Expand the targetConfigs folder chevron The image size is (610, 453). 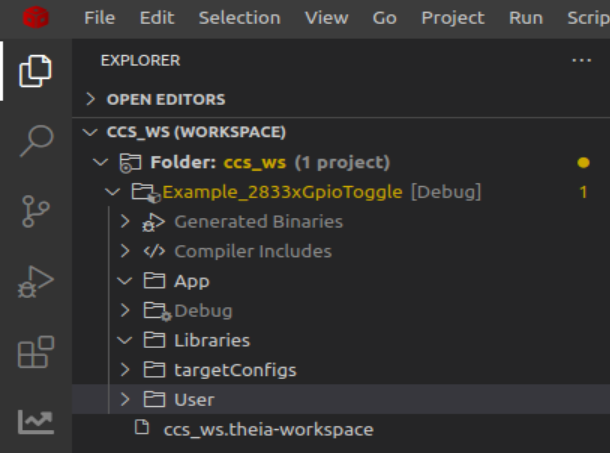coord(125,369)
